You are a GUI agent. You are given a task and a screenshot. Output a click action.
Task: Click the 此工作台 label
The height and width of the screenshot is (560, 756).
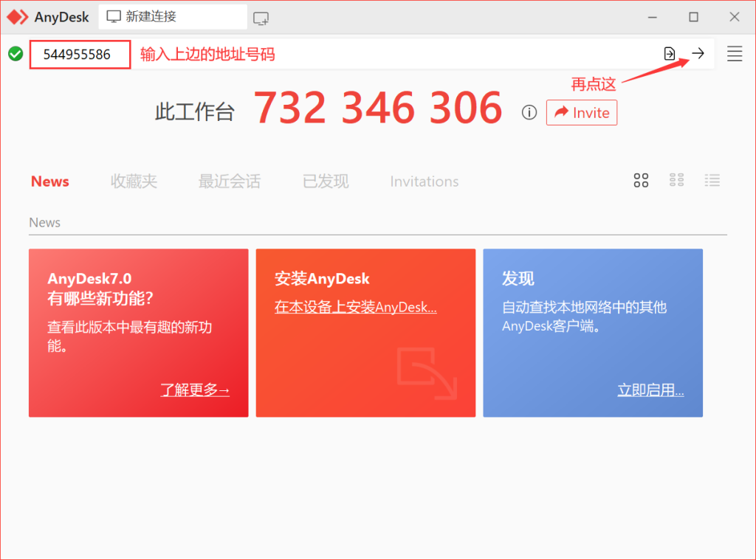tap(195, 112)
